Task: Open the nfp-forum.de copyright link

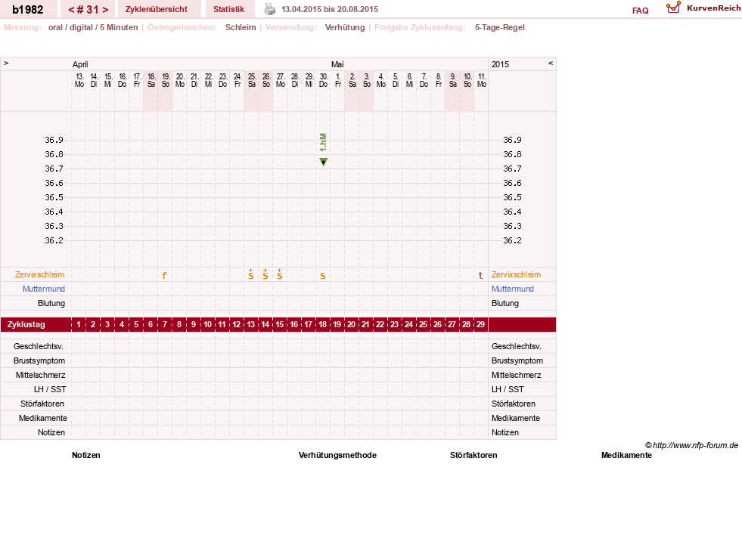Action: click(x=691, y=445)
